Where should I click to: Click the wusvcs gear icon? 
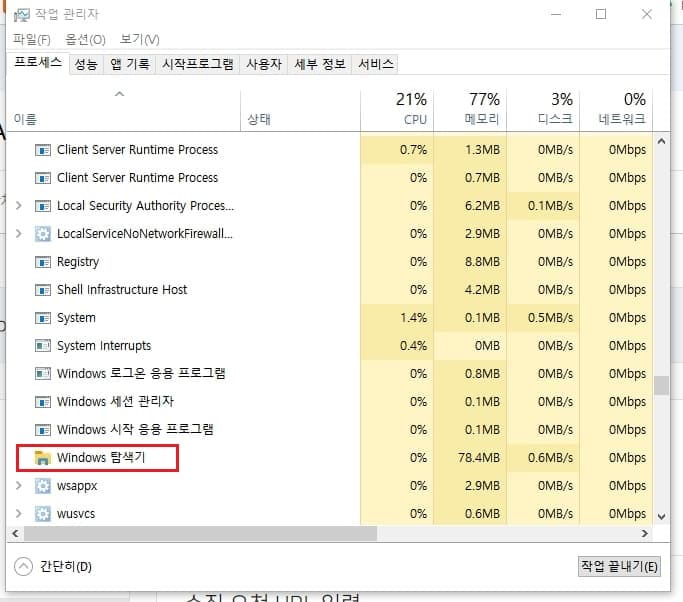coord(43,514)
